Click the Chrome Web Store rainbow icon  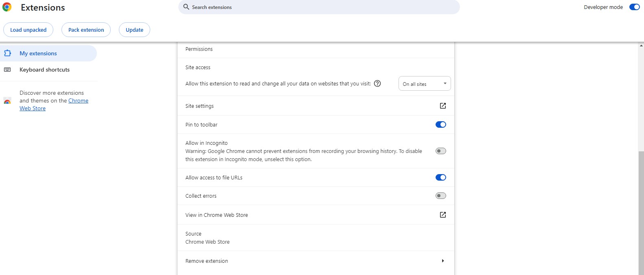click(x=7, y=101)
